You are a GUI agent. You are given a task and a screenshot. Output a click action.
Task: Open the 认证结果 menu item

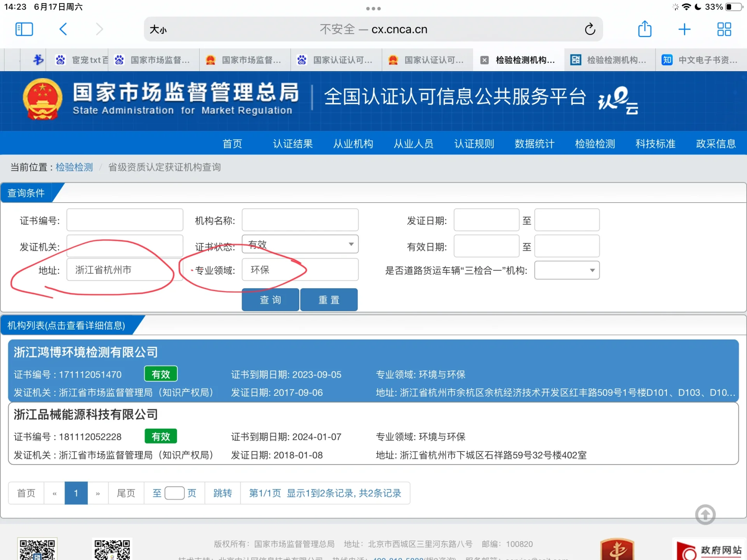tap(293, 143)
